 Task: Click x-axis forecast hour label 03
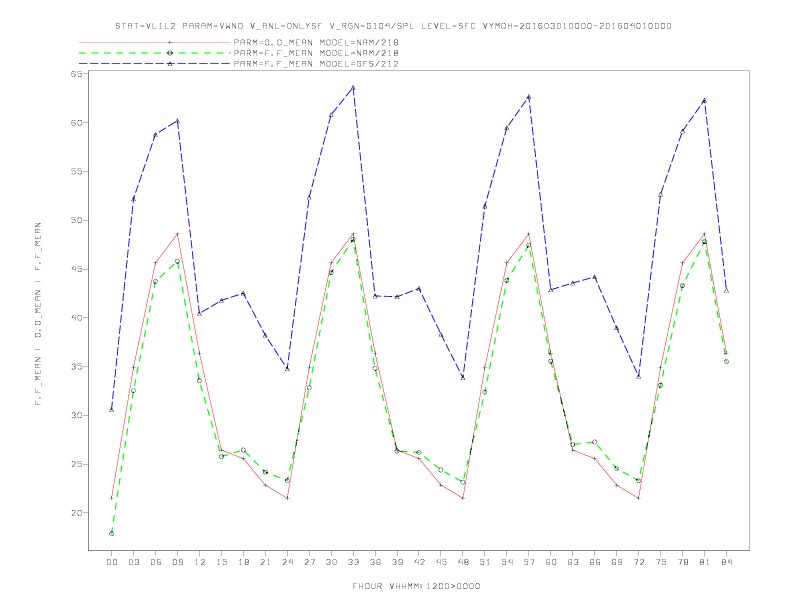[x=133, y=562]
